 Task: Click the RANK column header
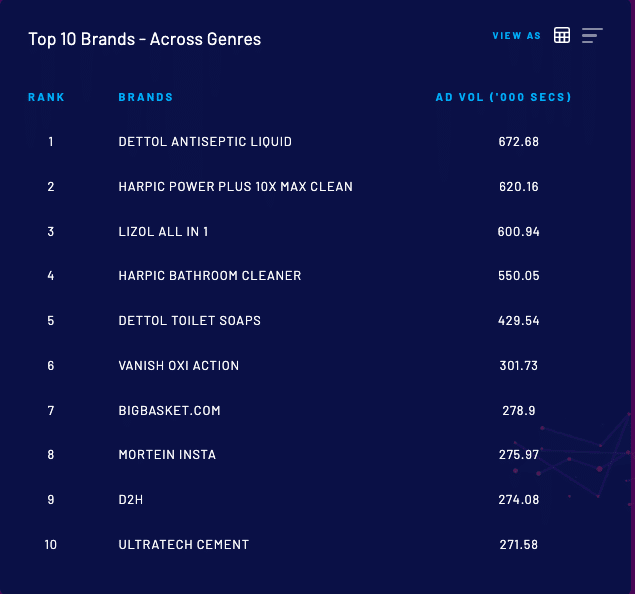pyautogui.click(x=46, y=98)
